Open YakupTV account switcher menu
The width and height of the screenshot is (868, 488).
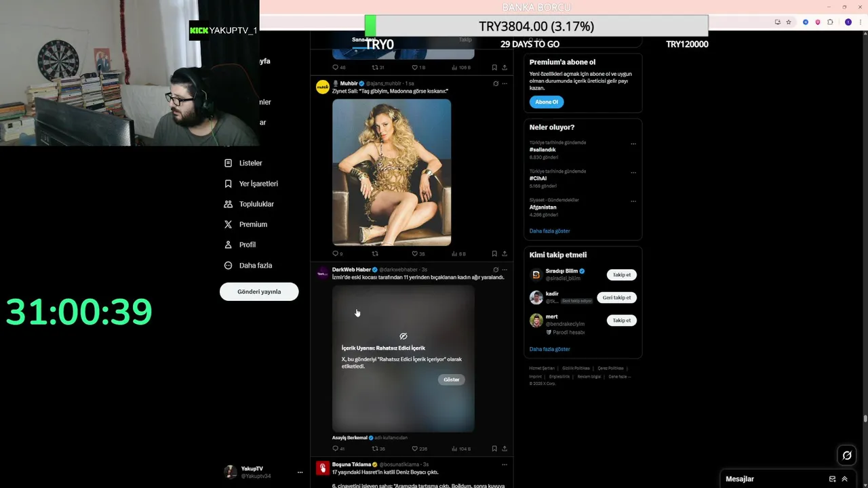(x=300, y=472)
